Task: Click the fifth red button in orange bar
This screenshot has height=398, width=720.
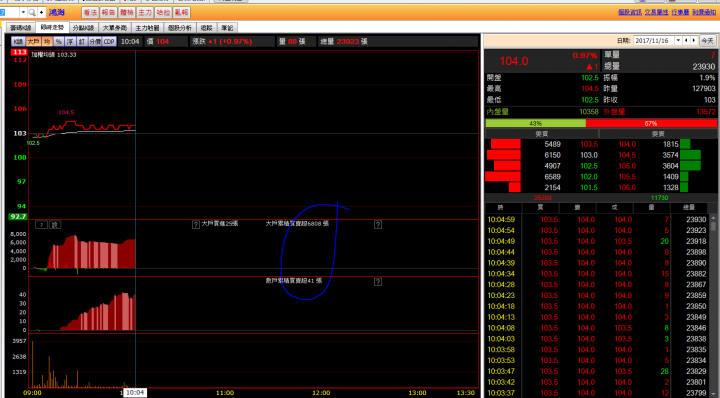Action: pyautogui.click(x=163, y=13)
